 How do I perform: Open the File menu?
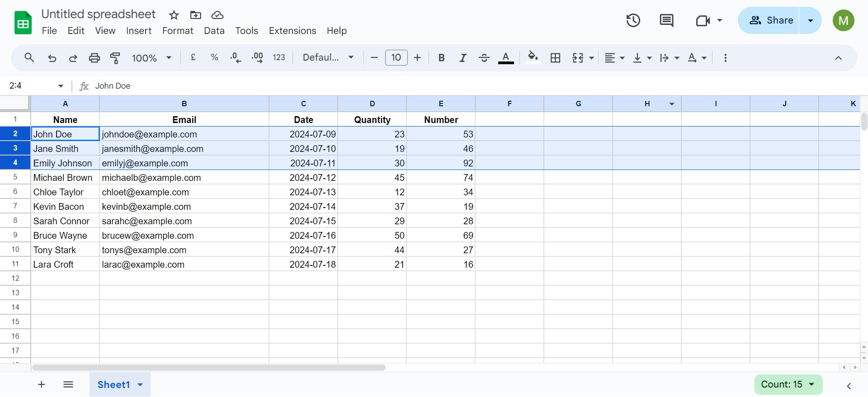(x=49, y=31)
